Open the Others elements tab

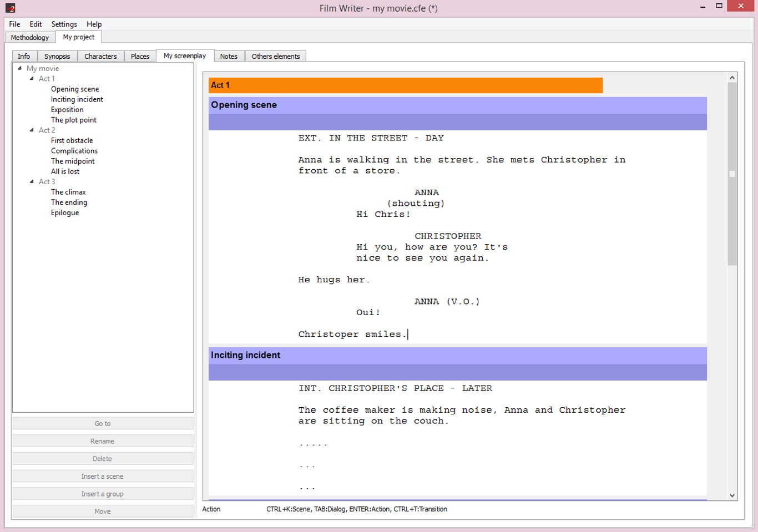tap(276, 56)
